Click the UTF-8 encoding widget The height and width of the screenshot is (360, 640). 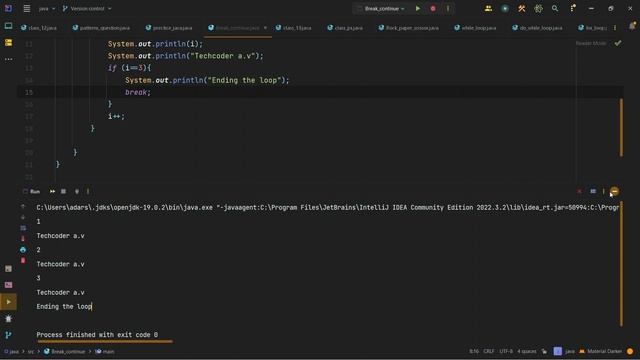pos(506,351)
